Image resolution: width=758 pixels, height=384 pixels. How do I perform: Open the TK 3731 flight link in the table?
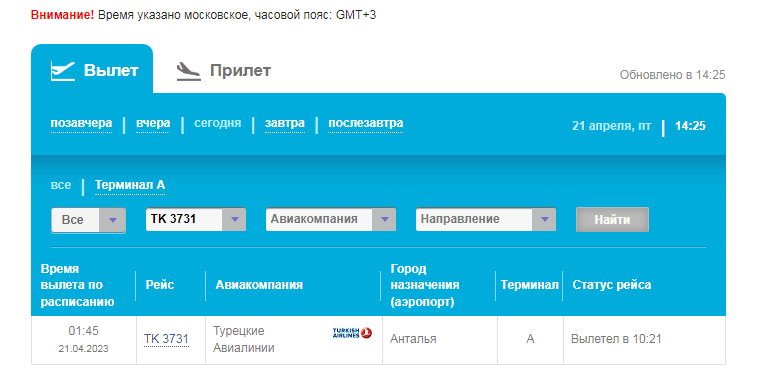166,339
